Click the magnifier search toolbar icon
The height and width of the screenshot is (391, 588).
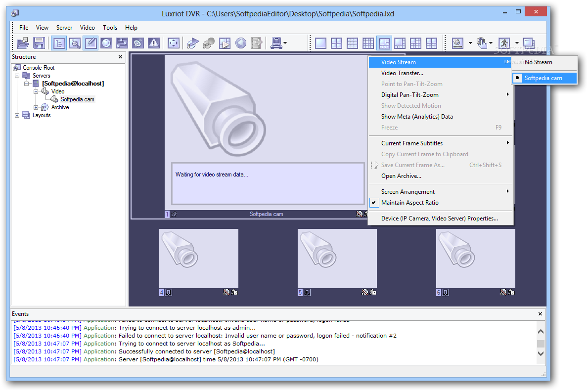[75, 43]
